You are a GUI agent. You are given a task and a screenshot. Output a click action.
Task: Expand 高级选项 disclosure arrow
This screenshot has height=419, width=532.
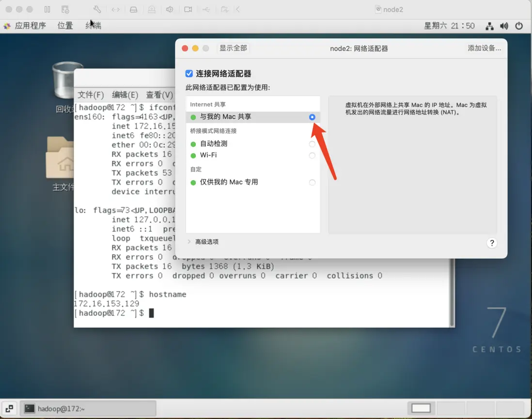click(x=189, y=242)
